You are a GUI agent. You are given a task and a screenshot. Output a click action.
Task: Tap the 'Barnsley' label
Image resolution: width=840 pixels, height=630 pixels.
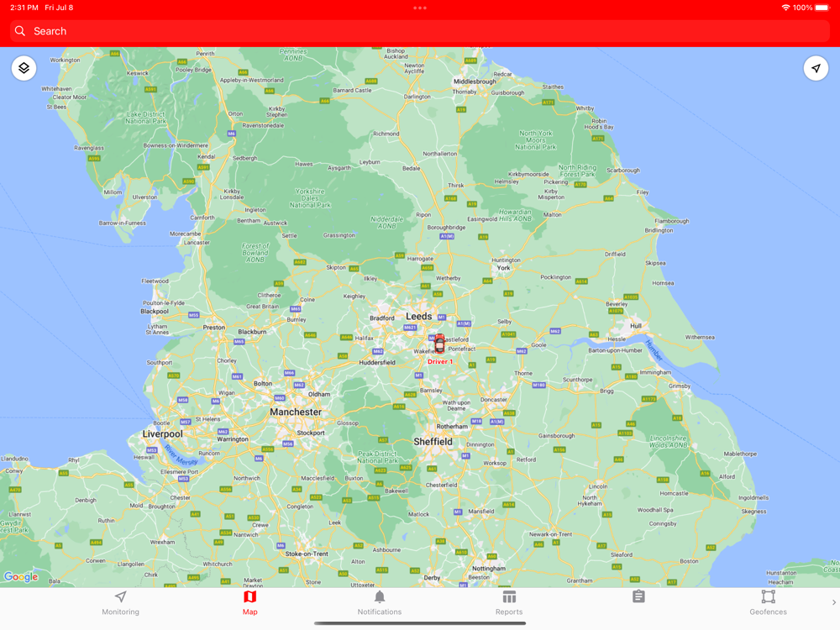pos(431,391)
